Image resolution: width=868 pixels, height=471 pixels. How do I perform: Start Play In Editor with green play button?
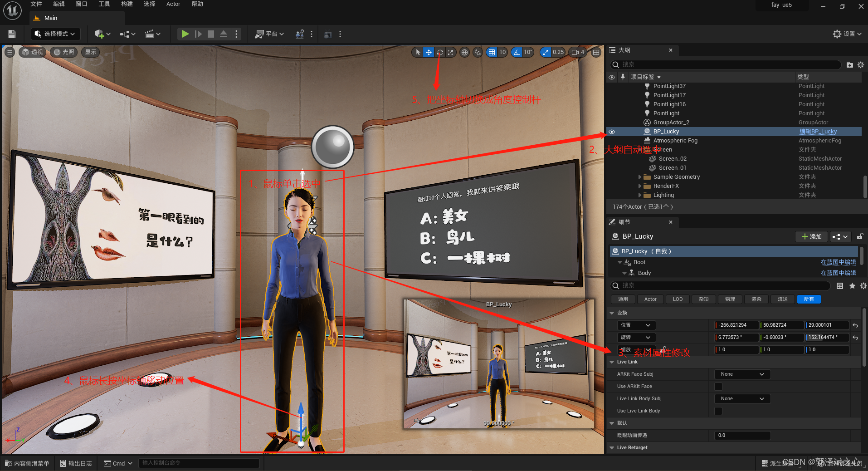point(185,34)
